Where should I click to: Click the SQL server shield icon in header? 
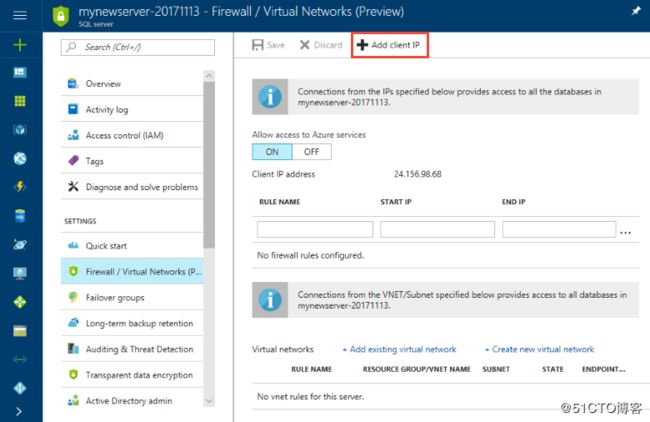point(61,16)
